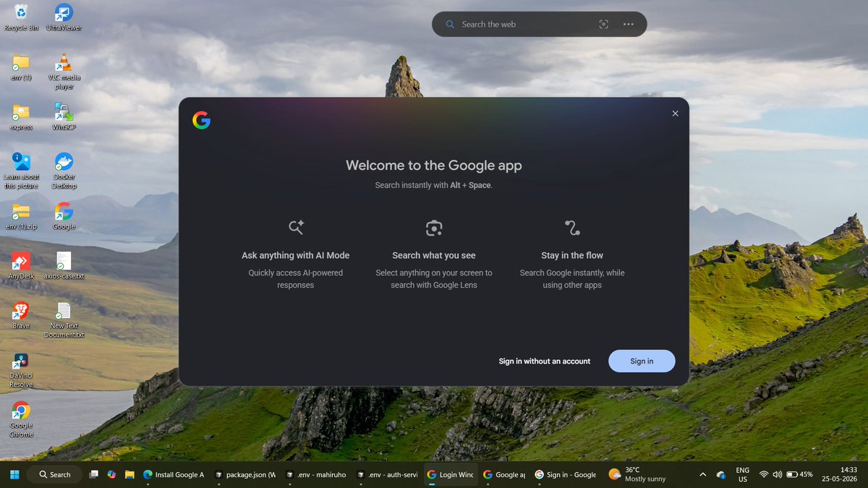Open the three-dot menu in search bar

coord(628,24)
